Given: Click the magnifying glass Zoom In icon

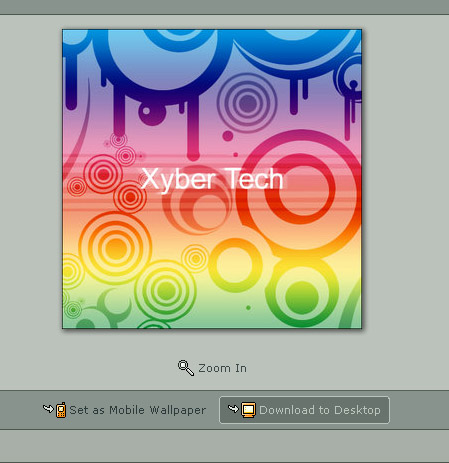Looking at the screenshot, I should 186,368.
